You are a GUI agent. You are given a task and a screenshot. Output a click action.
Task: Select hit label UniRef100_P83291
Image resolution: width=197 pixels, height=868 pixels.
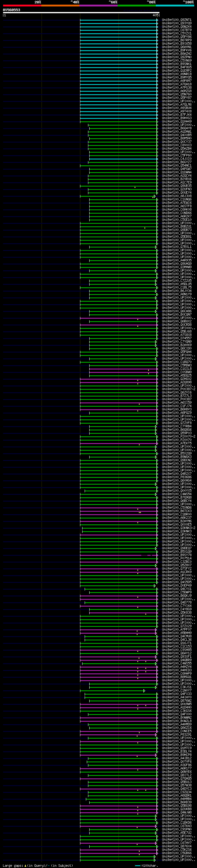176,735
